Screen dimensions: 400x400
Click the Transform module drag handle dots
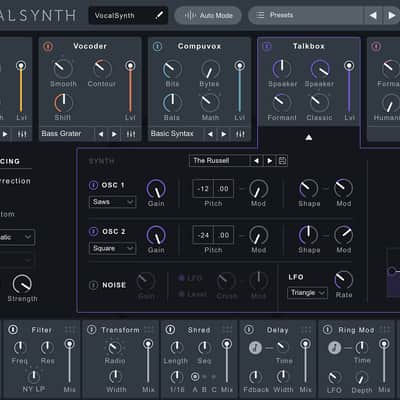pyautogui.click(x=149, y=330)
